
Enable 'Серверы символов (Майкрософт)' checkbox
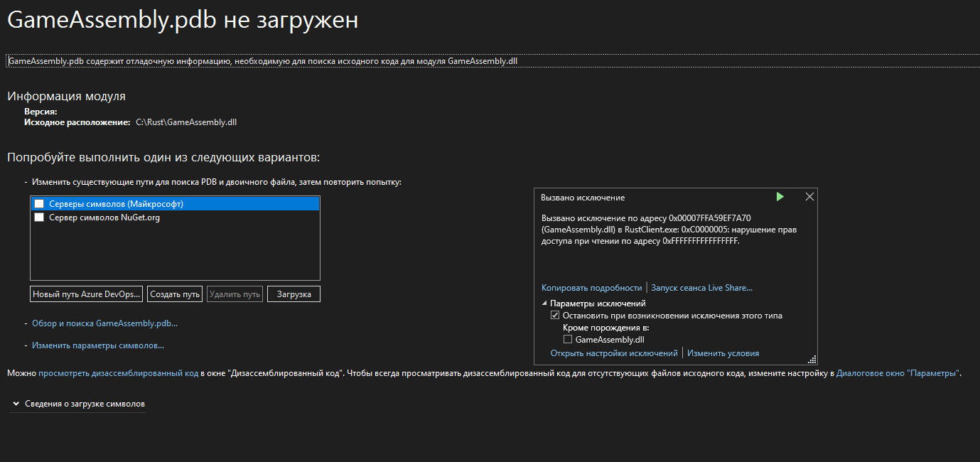(x=39, y=204)
